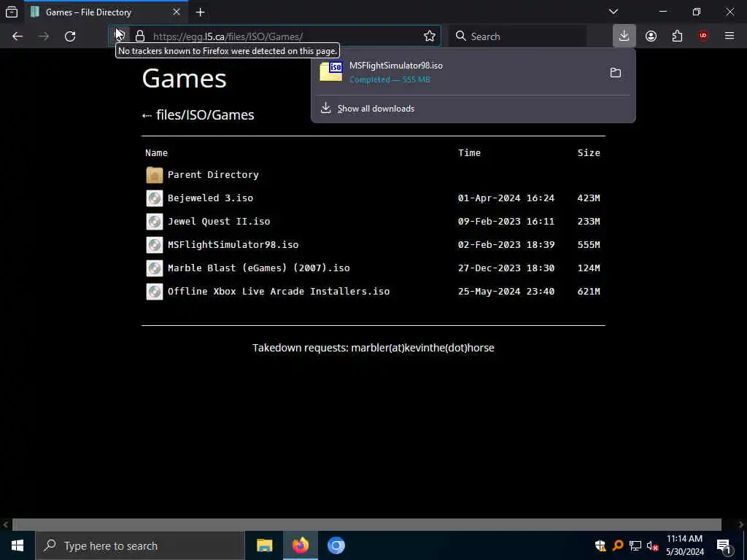Download Jewel Quest II.iso link
This screenshot has height=560, width=747.
pos(219,222)
